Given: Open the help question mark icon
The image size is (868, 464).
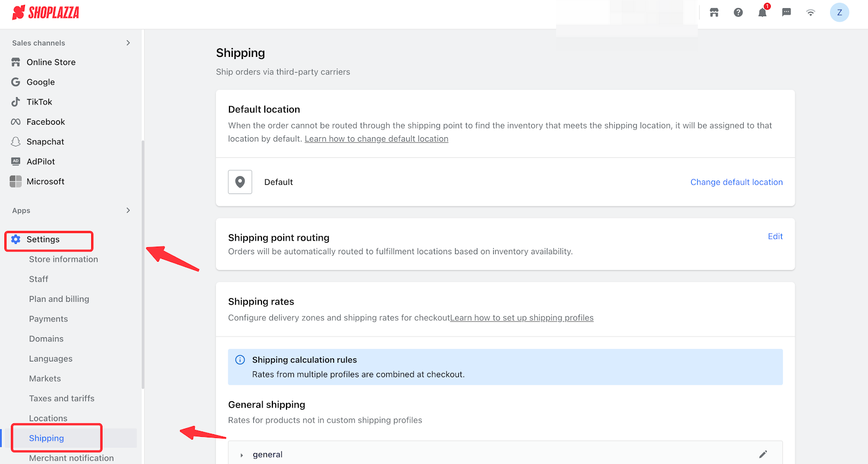Looking at the screenshot, I should point(738,12).
